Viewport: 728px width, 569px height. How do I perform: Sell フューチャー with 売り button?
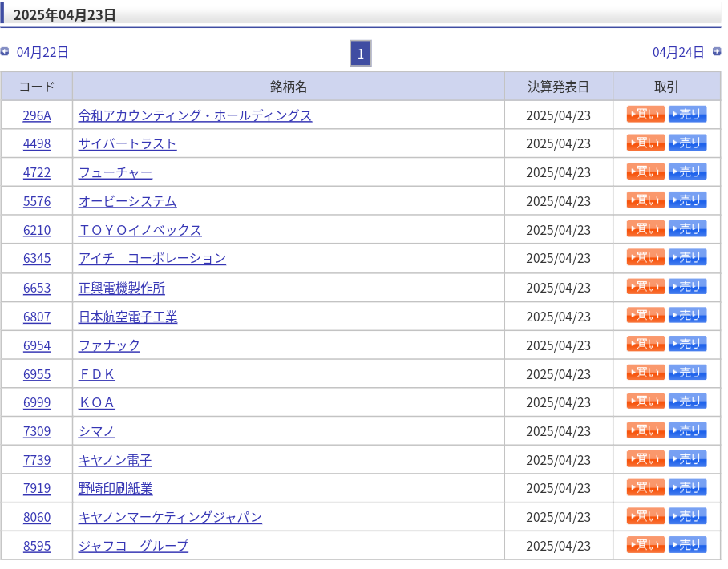coord(687,172)
